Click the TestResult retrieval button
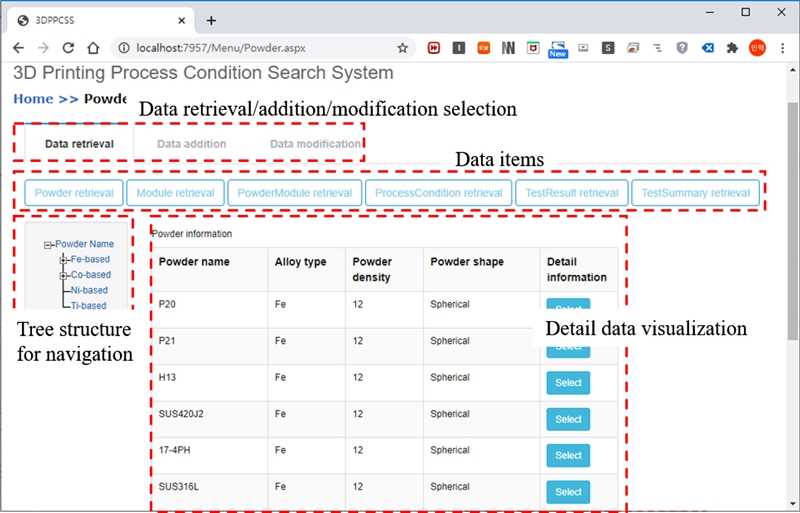Screen dimensions: 800x513 click(x=572, y=193)
